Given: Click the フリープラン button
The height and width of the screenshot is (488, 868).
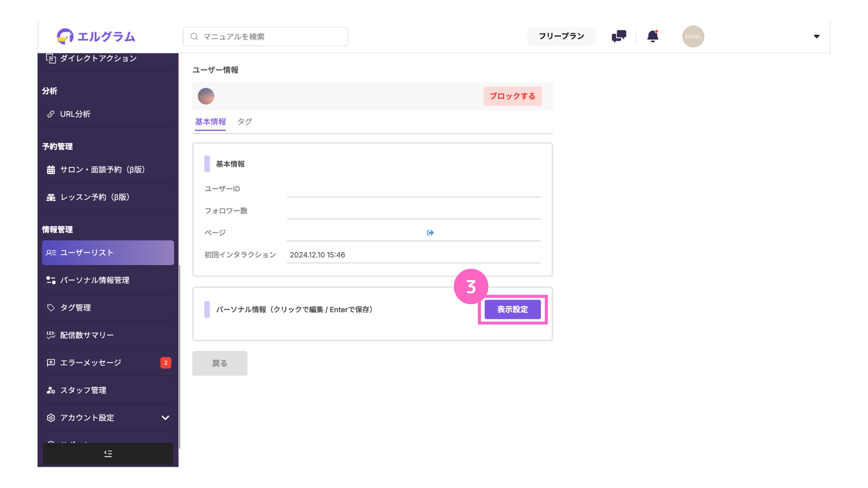Looking at the screenshot, I should click(561, 36).
